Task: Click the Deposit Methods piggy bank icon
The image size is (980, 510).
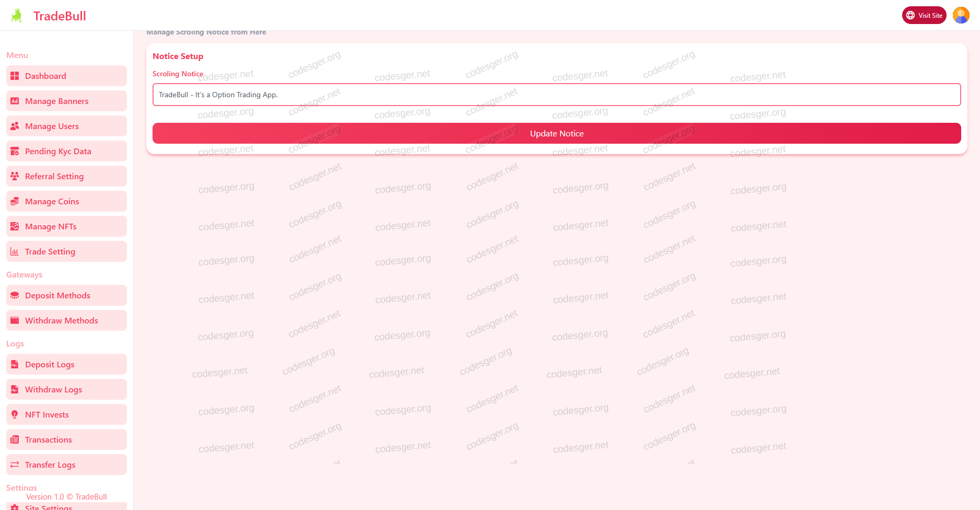Action: pyautogui.click(x=15, y=296)
